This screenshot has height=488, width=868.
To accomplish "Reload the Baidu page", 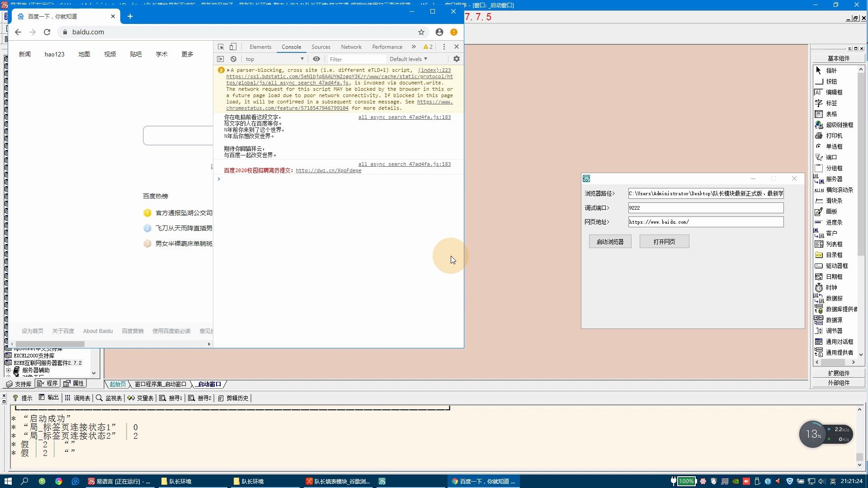I will [47, 32].
